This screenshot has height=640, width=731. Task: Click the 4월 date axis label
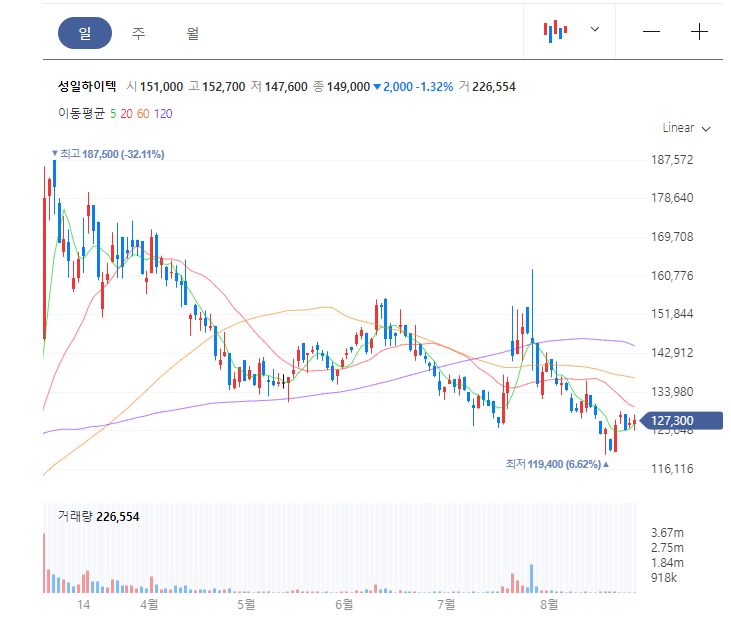[149, 605]
